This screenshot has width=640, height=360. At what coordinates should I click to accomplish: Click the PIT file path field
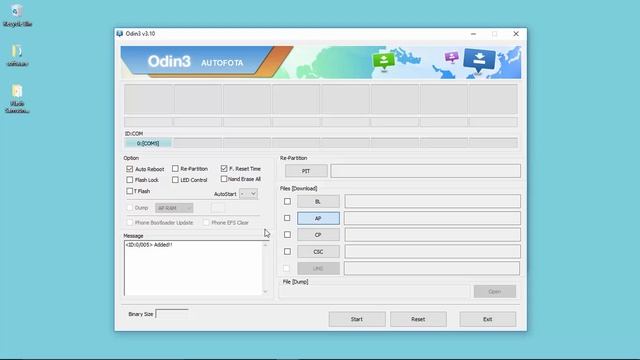pyautogui.click(x=426, y=171)
